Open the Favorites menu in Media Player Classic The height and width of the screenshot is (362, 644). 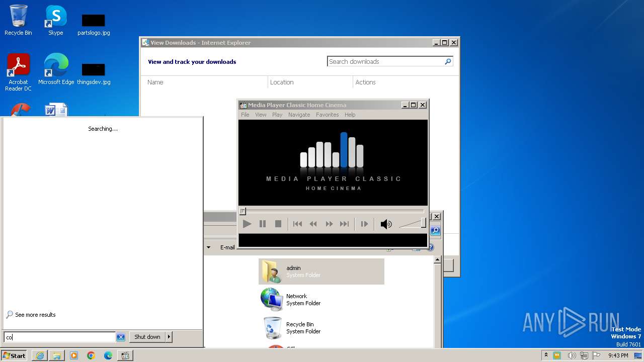pos(327,115)
